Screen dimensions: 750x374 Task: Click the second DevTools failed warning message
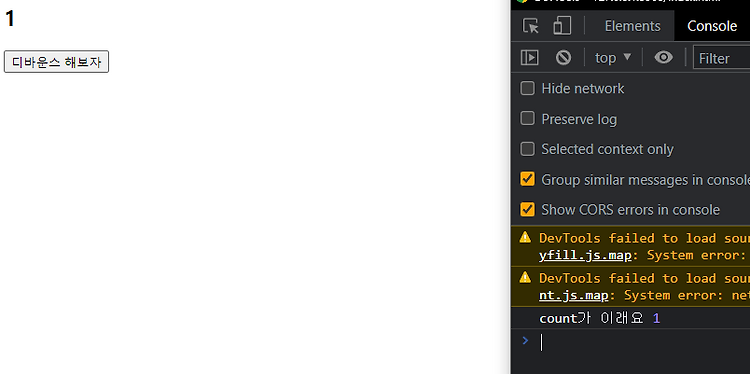click(644, 286)
